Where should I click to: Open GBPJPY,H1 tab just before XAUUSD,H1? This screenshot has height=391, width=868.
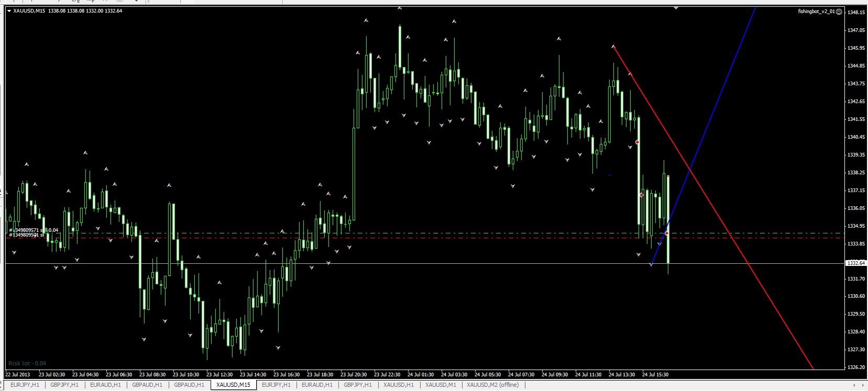358,385
